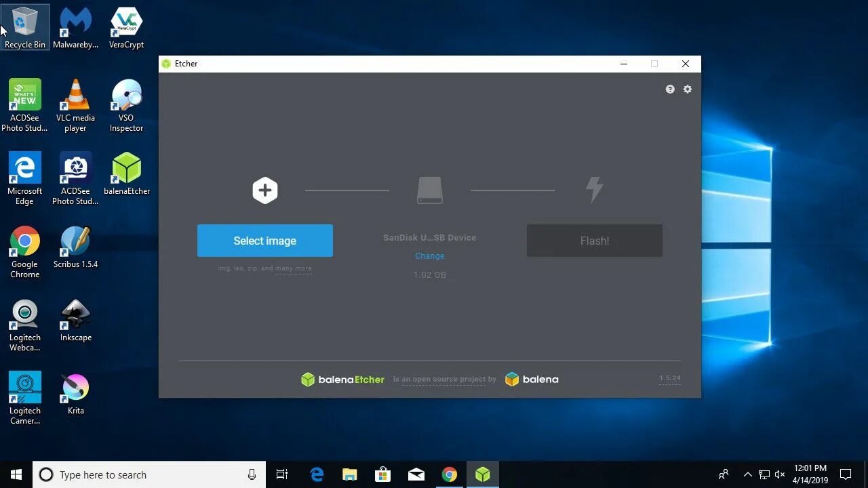Select the Krita desktop shortcut
This screenshot has height=488, width=868.
(76, 394)
